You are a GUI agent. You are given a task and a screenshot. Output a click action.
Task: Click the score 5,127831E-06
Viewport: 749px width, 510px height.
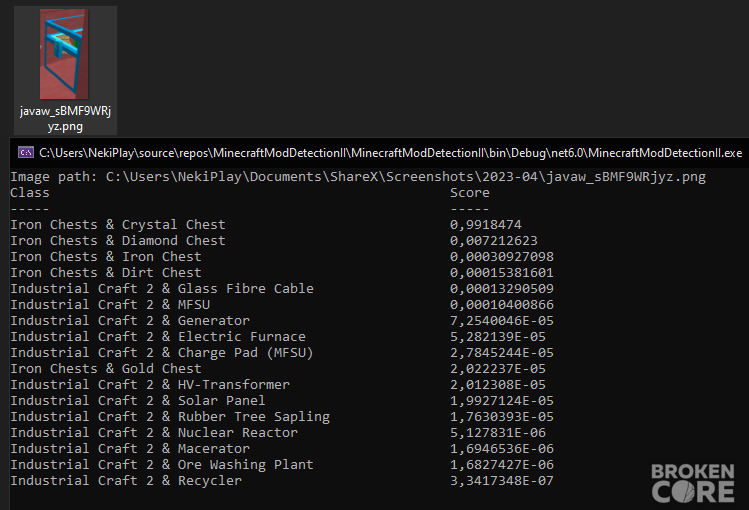(x=498, y=433)
